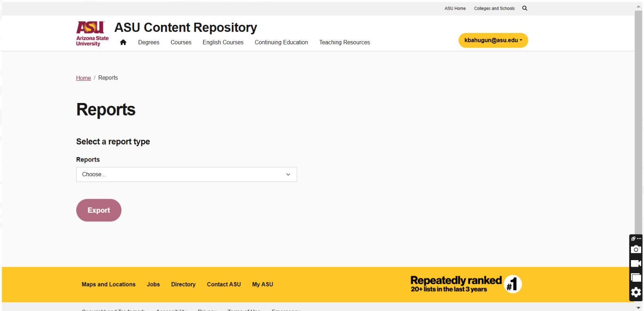Click the screenshot camera icon
The image size is (644, 311).
click(x=636, y=250)
